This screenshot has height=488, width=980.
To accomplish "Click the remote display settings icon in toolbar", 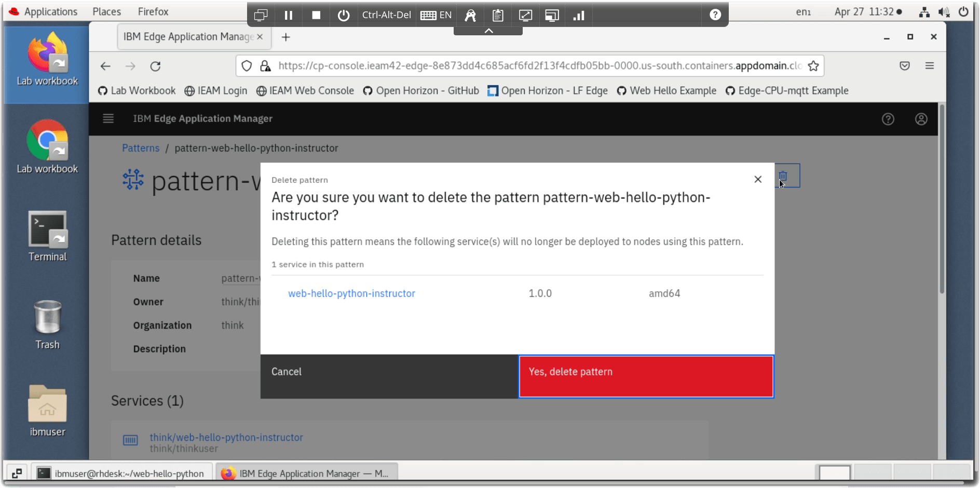I will point(552,15).
